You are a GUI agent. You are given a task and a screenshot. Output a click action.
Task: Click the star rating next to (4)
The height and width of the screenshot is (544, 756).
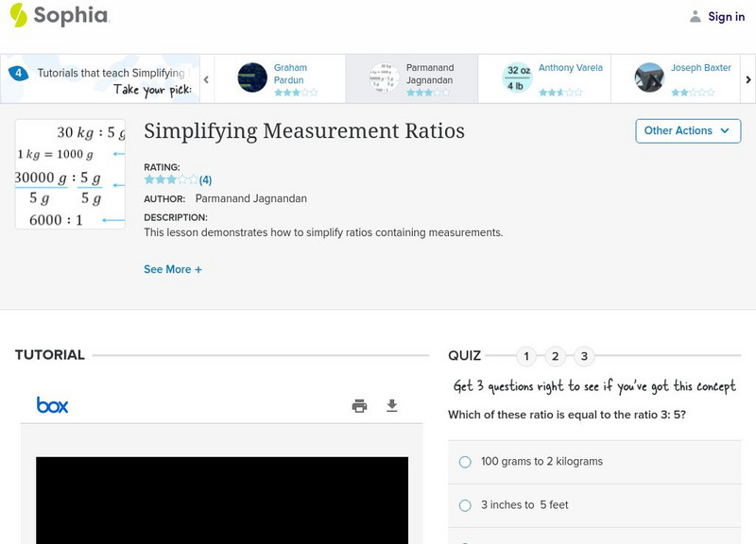coord(170,178)
